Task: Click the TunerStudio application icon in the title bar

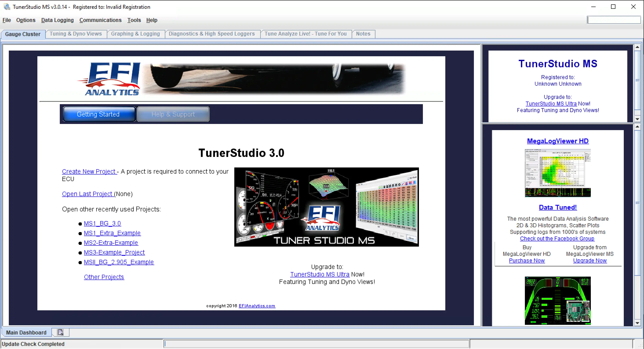Action: [7, 7]
